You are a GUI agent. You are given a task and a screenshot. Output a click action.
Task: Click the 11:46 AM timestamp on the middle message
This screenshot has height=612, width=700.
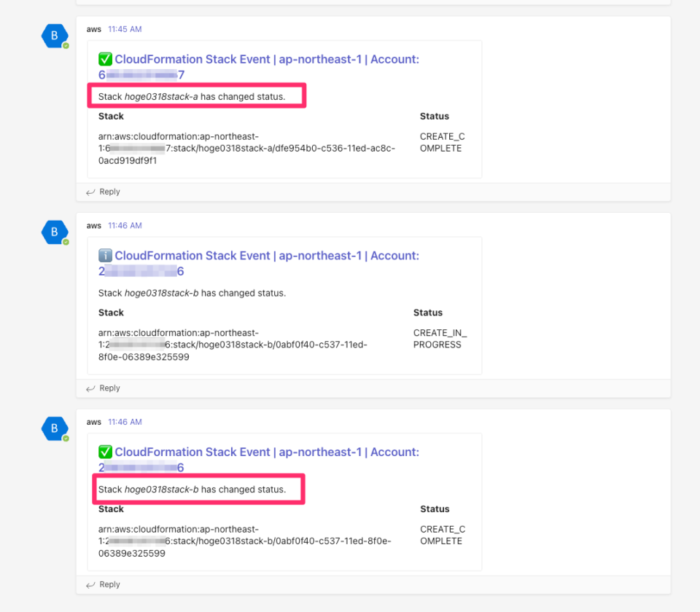(124, 225)
